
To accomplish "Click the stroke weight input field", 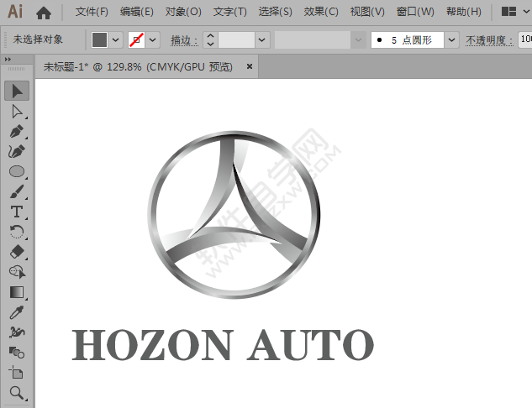I will (236, 40).
